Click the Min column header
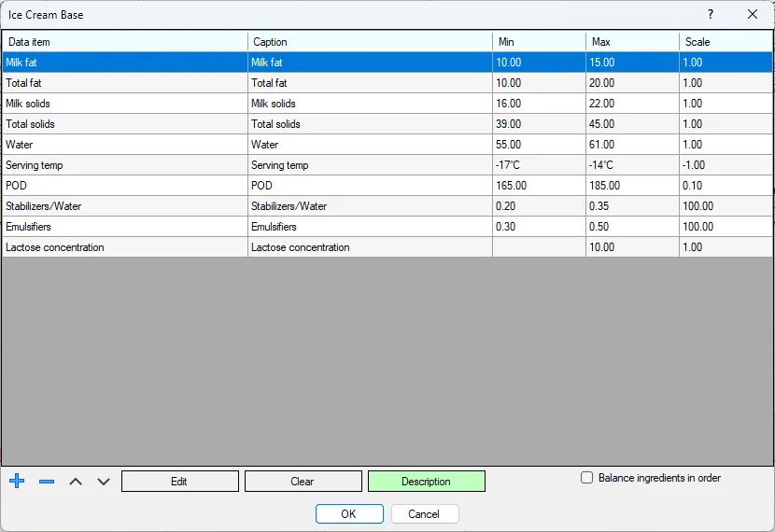The height and width of the screenshot is (532, 775). click(540, 41)
